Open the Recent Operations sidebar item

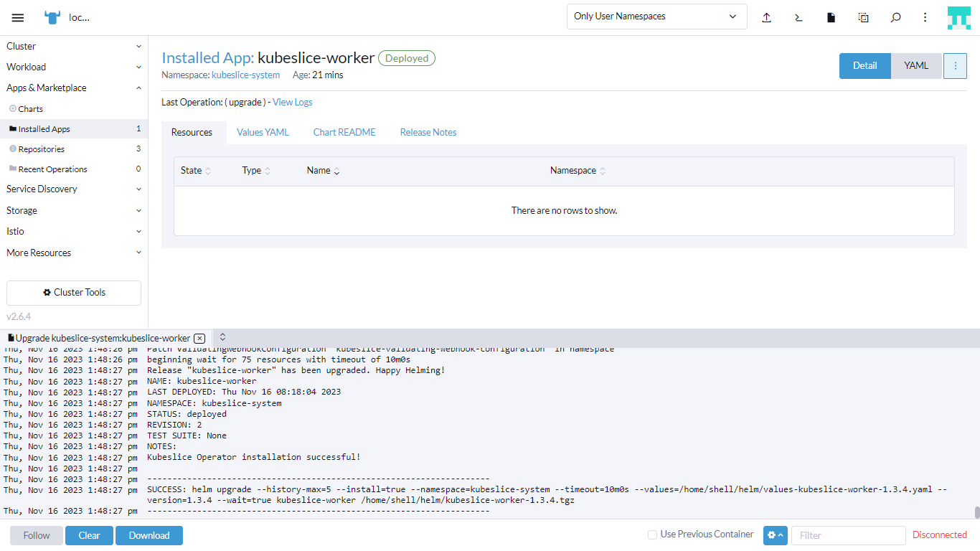pyautogui.click(x=74, y=169)
